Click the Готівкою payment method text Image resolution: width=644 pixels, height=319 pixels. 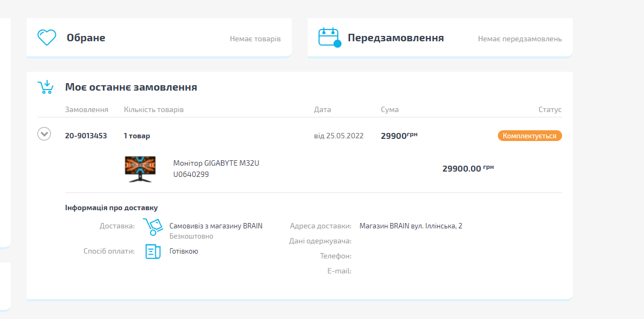[184, 251]
